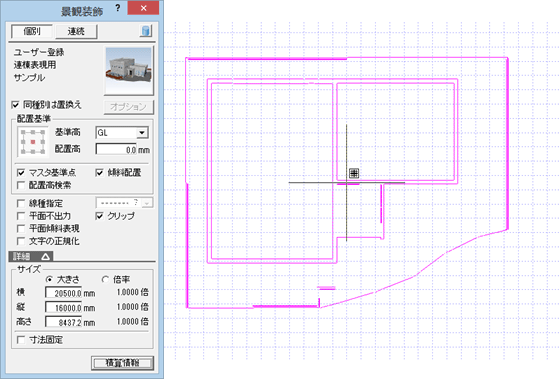This screenshot has width=559, height=379.
Task: Open the 基準高 GL dropdown
Action: point(142,133)
